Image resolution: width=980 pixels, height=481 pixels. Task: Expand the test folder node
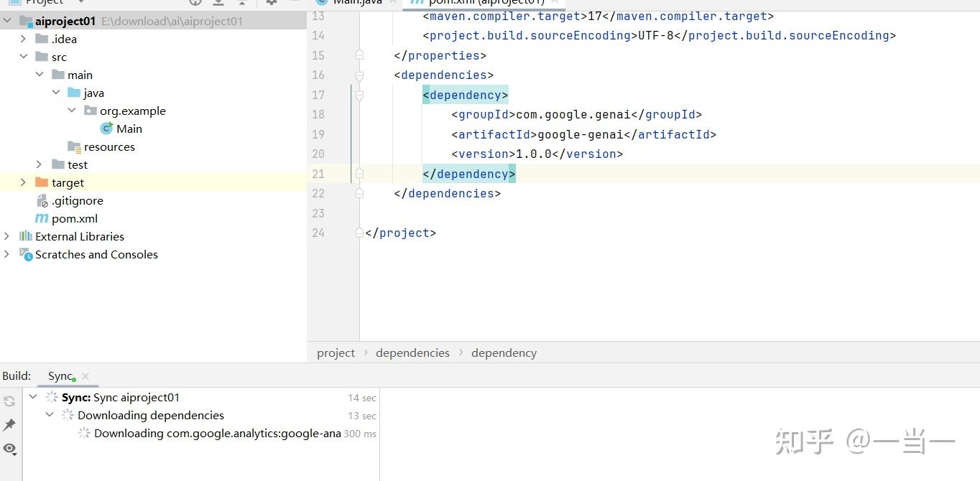(x=40, y=164)
